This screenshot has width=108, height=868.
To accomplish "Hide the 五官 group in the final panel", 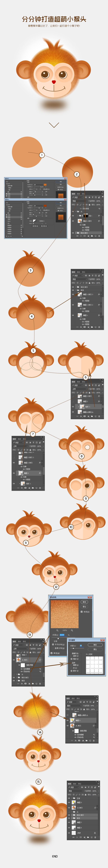I will [69, 798].
